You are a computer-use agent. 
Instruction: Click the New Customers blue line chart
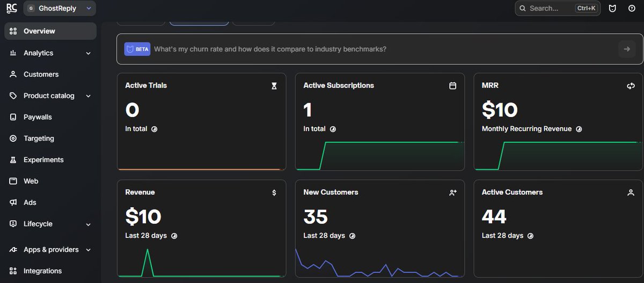coord(379,263)
